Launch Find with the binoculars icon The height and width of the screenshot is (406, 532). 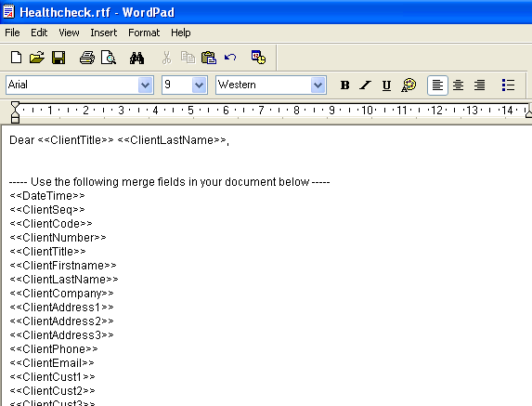[136, 58]
